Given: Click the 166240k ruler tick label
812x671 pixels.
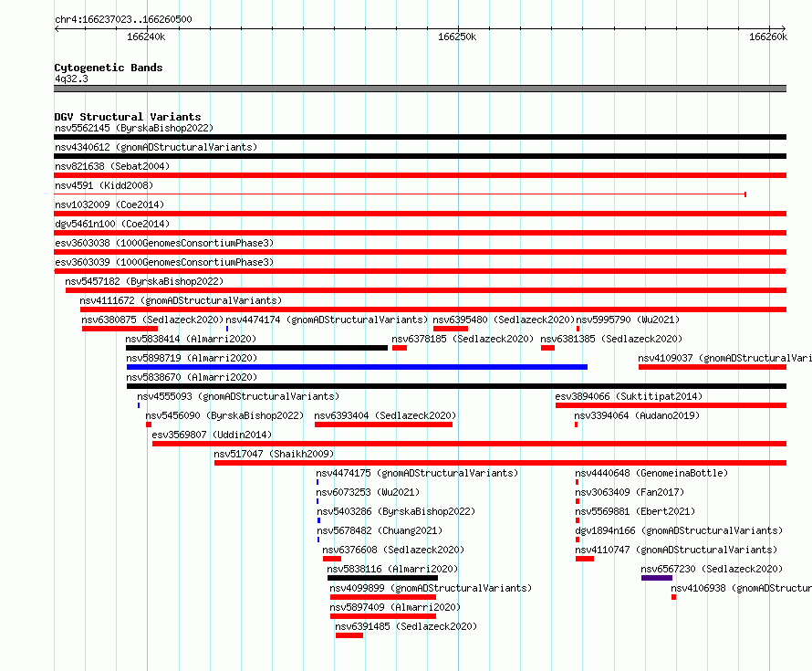Looking at the screenshot, I should point(146,37).
